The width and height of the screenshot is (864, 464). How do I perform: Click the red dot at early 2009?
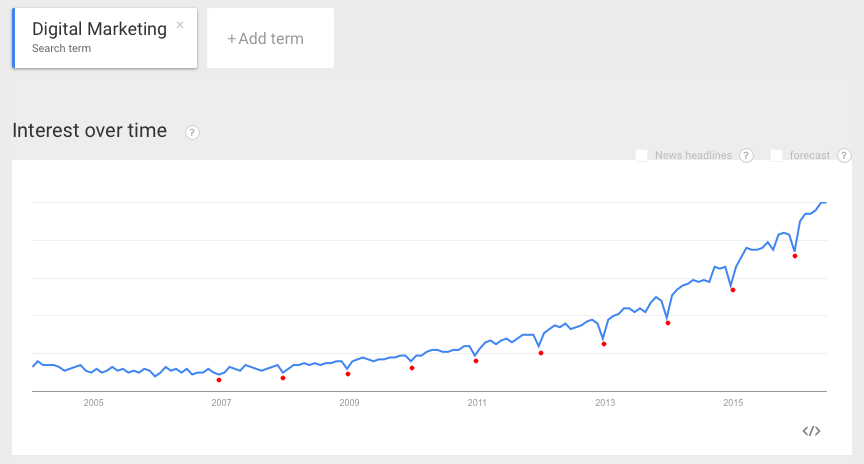click(348, 374)
